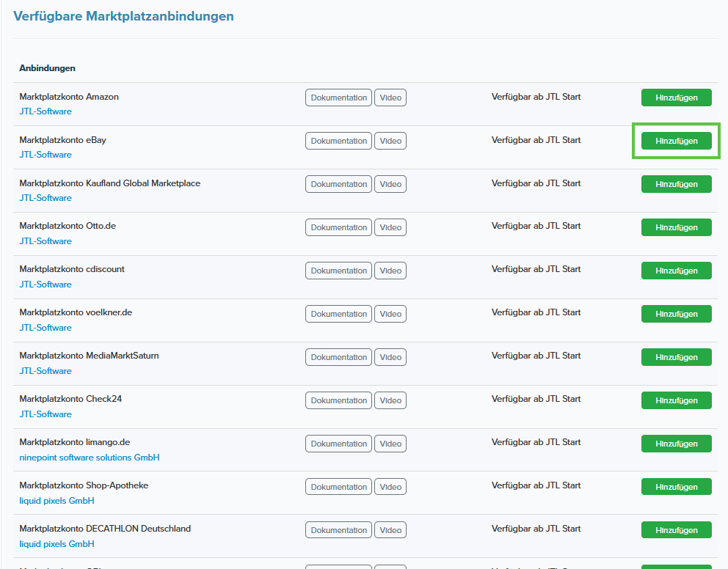Add Kaufland Global Marketplace via Hinzufügen
The height and width of the screenshot is (569, 728).
point(676,184)
